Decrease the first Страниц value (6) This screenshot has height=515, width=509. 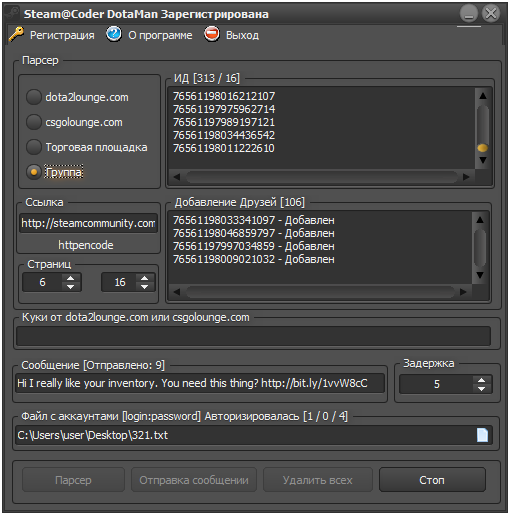click(x=70, y=287)
